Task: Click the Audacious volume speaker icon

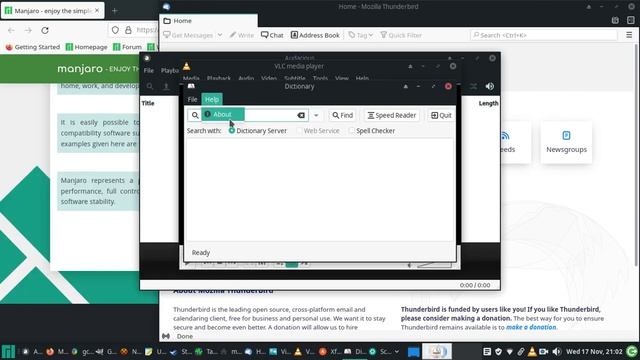Action: (x=490, y=87)
